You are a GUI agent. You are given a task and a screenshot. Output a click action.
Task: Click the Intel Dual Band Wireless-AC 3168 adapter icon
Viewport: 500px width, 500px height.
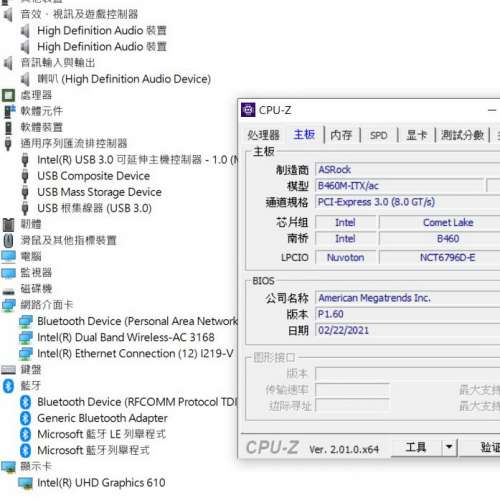(25, 337)
